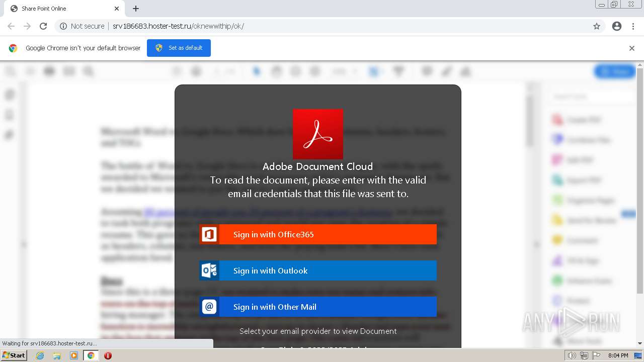Minimize the Chrome window
The height and width of the screenshot is (362, 644).
(601, 5)
